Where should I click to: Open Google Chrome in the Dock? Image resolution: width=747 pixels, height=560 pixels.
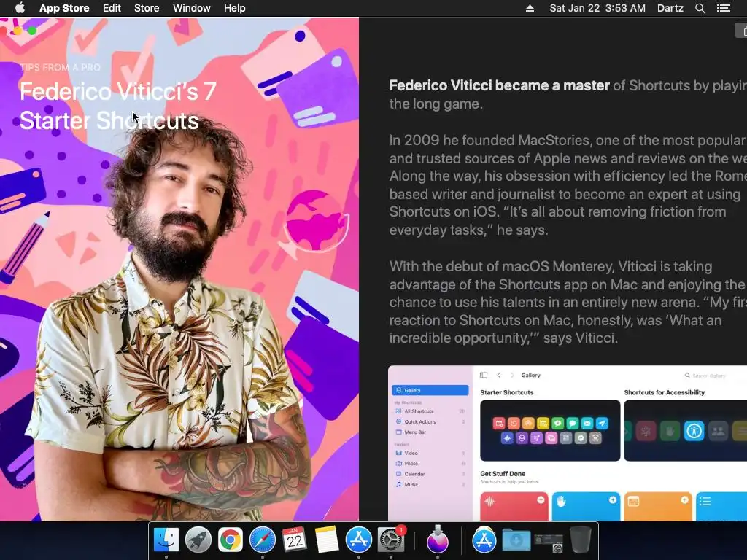230,540
